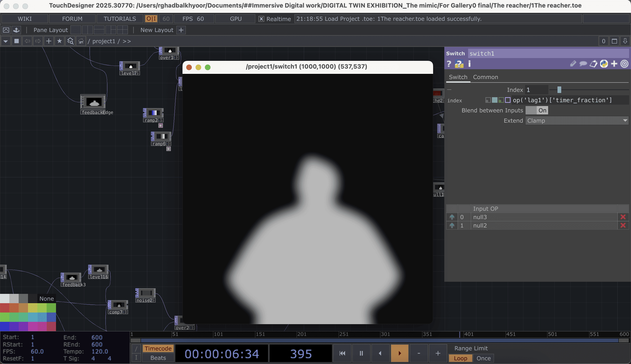631x364 pixels.
Task: Select Once range limit mode
Action: click(483, 358)
